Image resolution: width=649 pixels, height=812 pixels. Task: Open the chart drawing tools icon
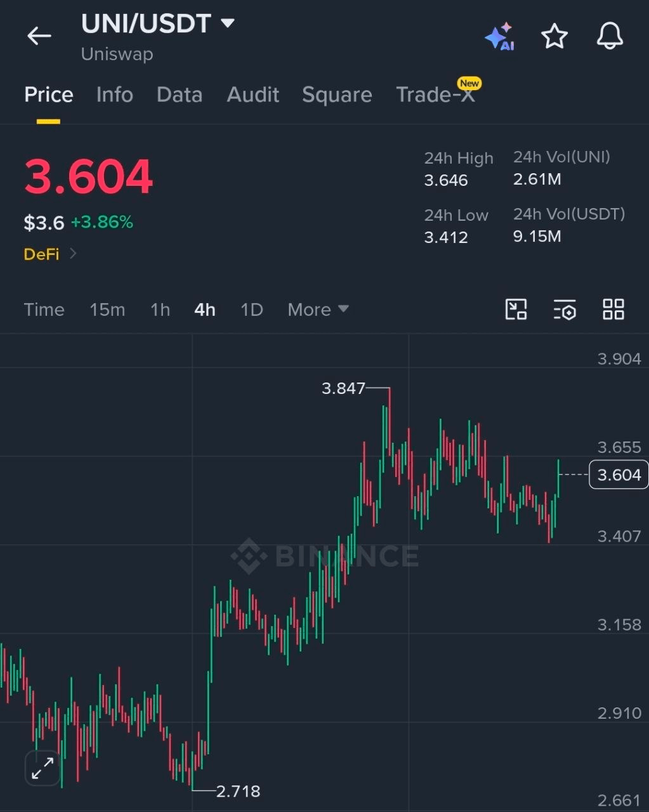click(516, 310)
